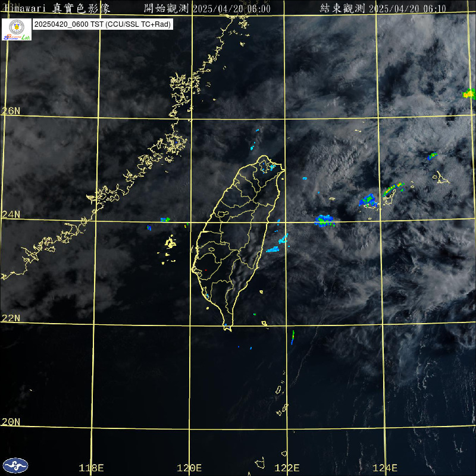Viewport: 476px width, 476px height.
Task: Click the 20250420_0600 TST timestamp label
Action: click(x=103, y=24)
